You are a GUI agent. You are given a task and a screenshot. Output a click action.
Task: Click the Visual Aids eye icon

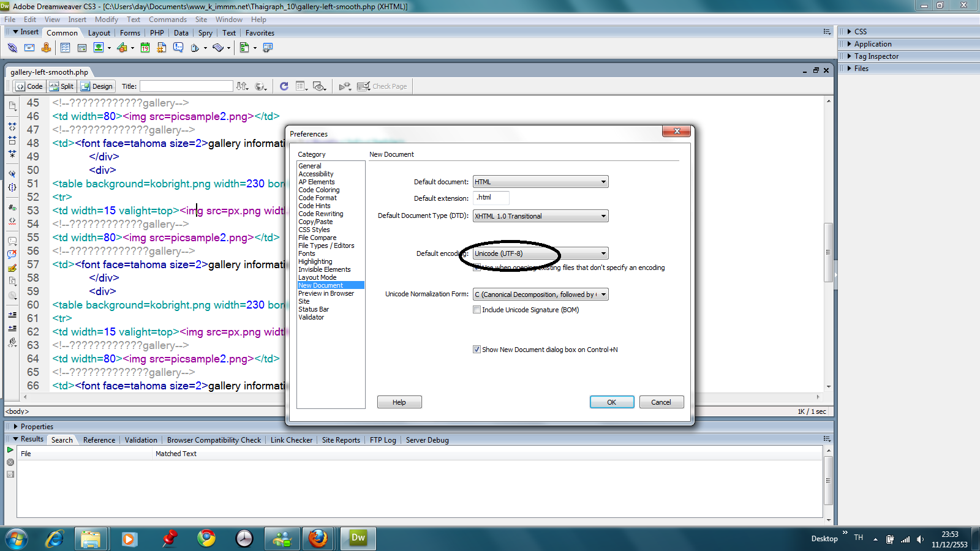(319, 86)
